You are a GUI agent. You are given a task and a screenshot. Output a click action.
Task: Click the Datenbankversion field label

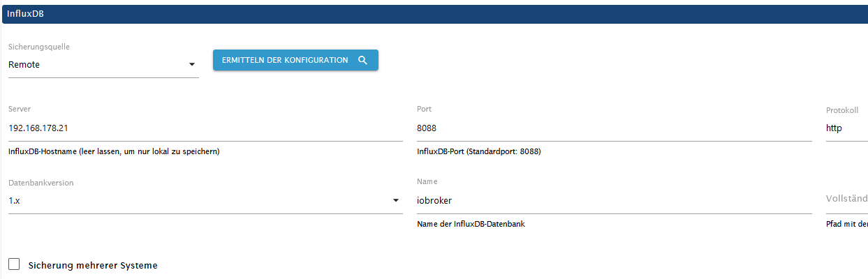click(41, 183)
